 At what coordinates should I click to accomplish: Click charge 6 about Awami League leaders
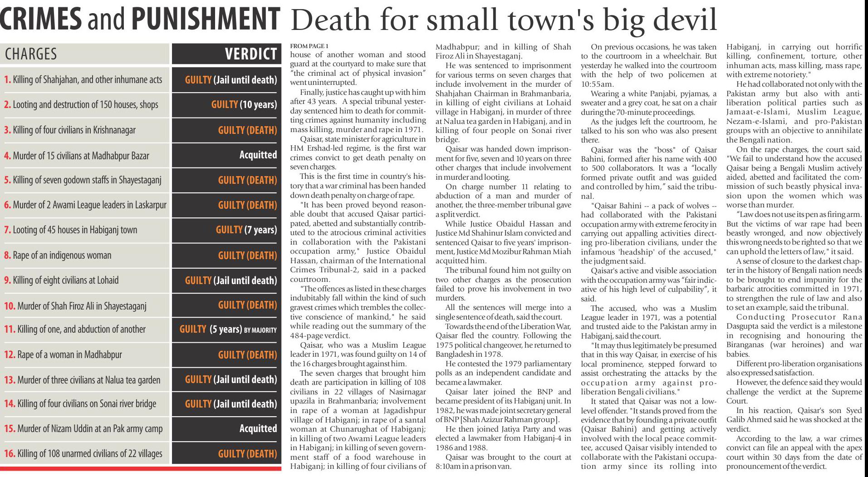pos(85,205)
